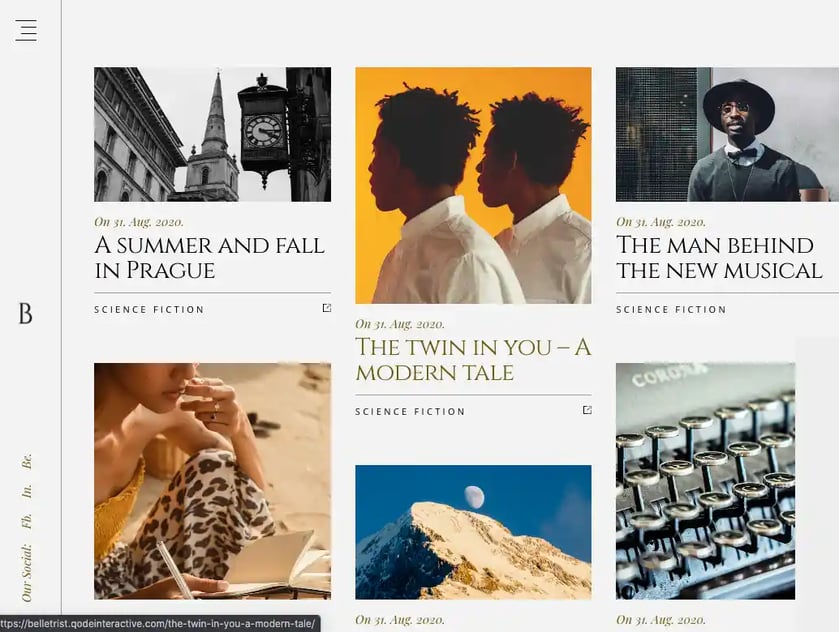Open the hamburger menu icon
Viewport: 839px width, 632px height.
tap(26, 30)
